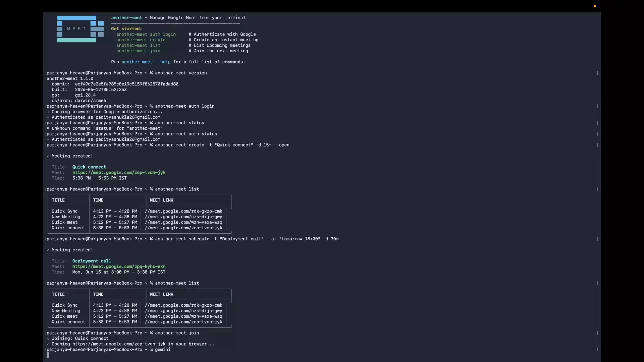This screenshot has width=644, height=362.
Task: Click TIME header in the first list table
Action: point(98,200)
